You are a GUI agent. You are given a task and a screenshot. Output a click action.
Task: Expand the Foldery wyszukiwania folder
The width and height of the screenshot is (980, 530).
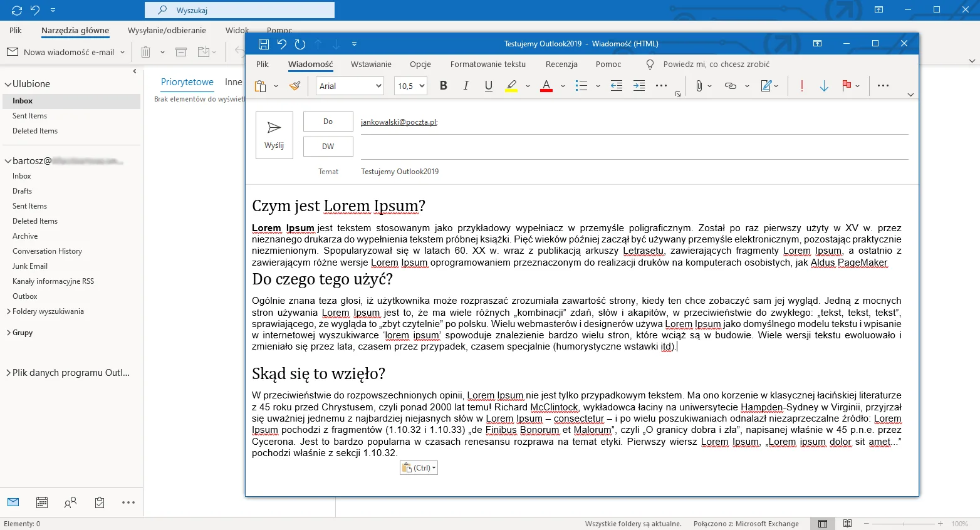(x=8, y=311)
